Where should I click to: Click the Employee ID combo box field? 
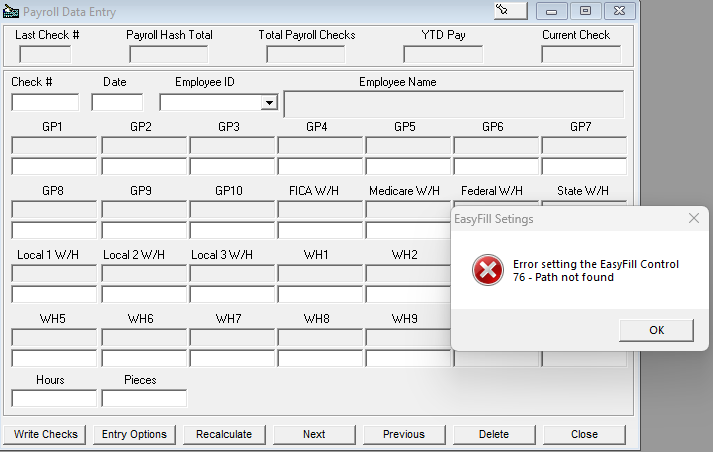[x=210, y=102]
